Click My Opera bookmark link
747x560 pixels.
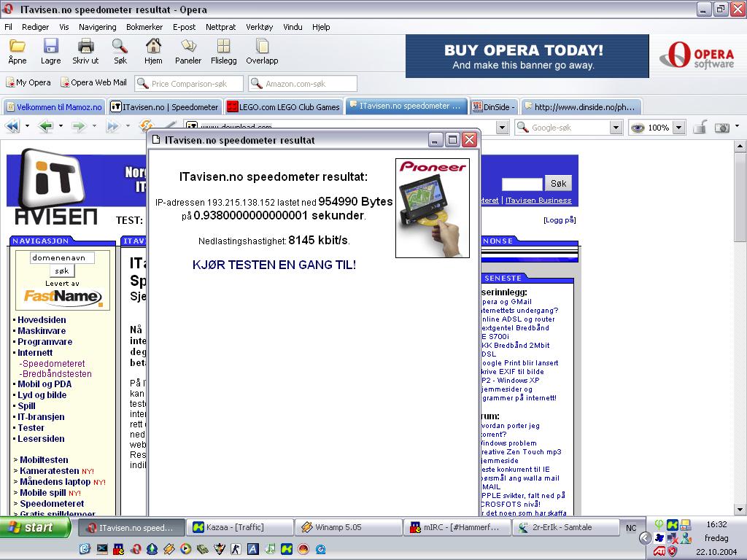tap(28, 82)
